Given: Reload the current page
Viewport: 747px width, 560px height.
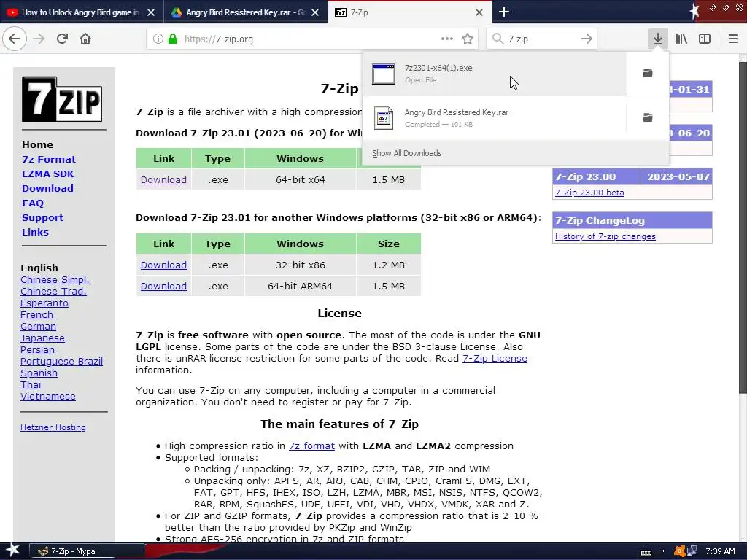Looking at the screenshot, I should [x=62, y=39].
